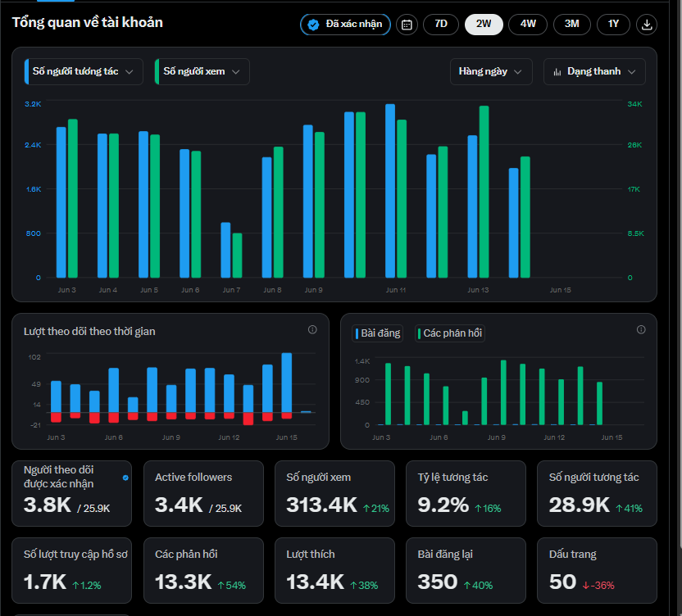This screenshot has width=682, height=616.
Task: Click the ↑41% change on Số người tương tác
Action: 629,508
